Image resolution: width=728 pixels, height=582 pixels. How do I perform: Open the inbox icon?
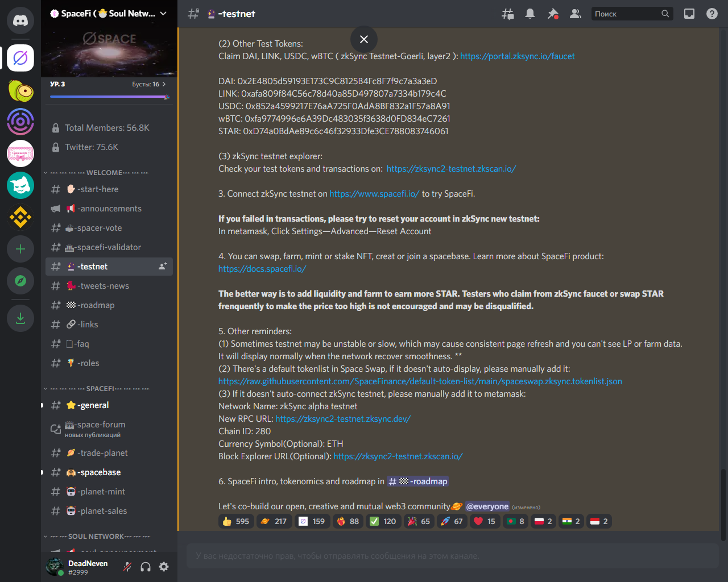689,14
